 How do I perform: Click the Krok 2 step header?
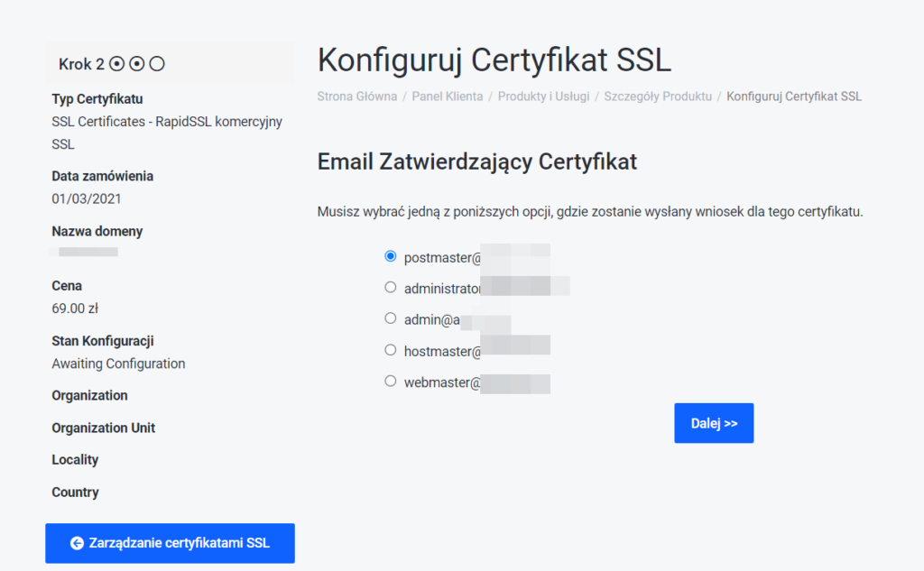pos(81,64)
